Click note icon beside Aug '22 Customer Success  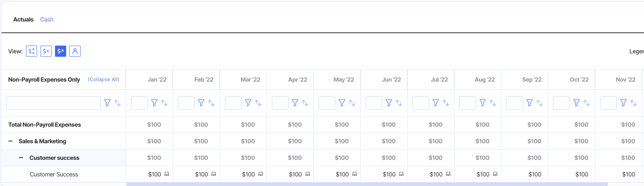[x=495, y=174]
